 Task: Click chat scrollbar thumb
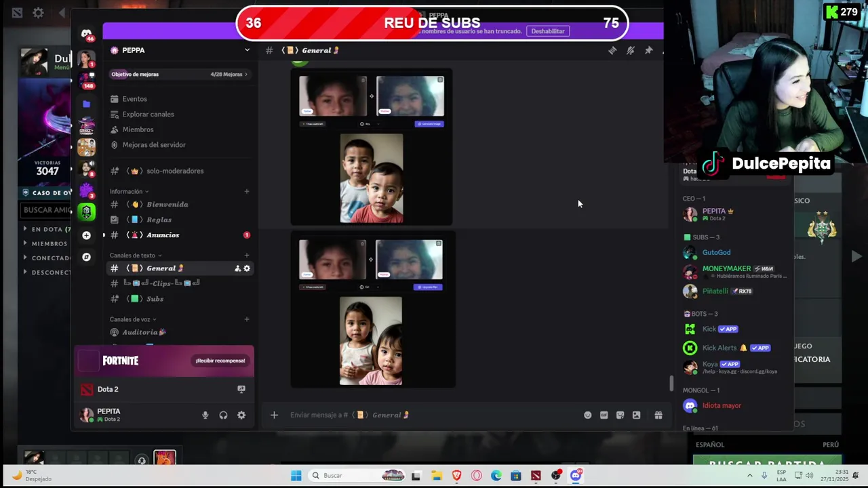coord(672,384)
